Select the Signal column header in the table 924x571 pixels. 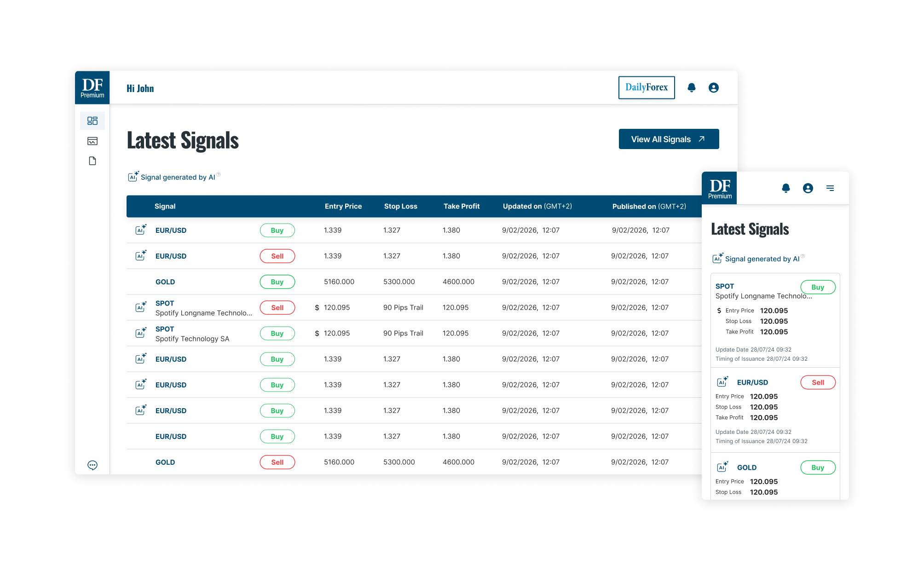click(165, 206)
